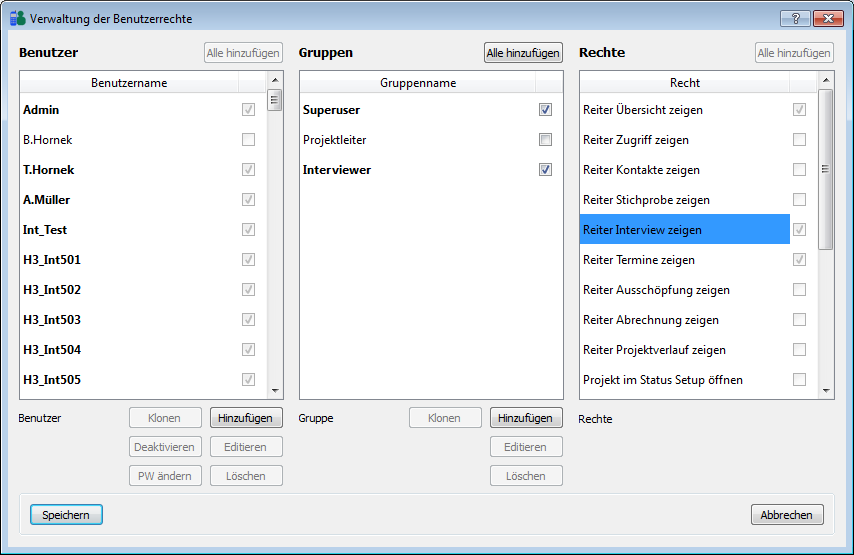Click the Benutzername column header
Viewport: 854px width, 555px height.
129,83
